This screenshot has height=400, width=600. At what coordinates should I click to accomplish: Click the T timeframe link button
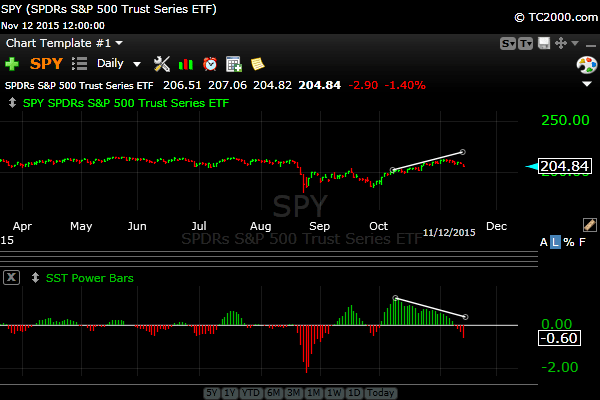525,44
